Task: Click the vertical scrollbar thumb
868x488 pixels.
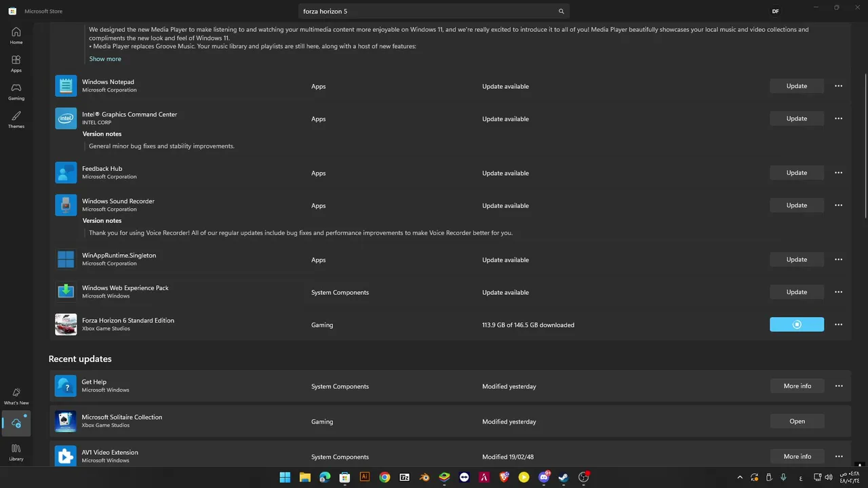Action: [865, 146]
